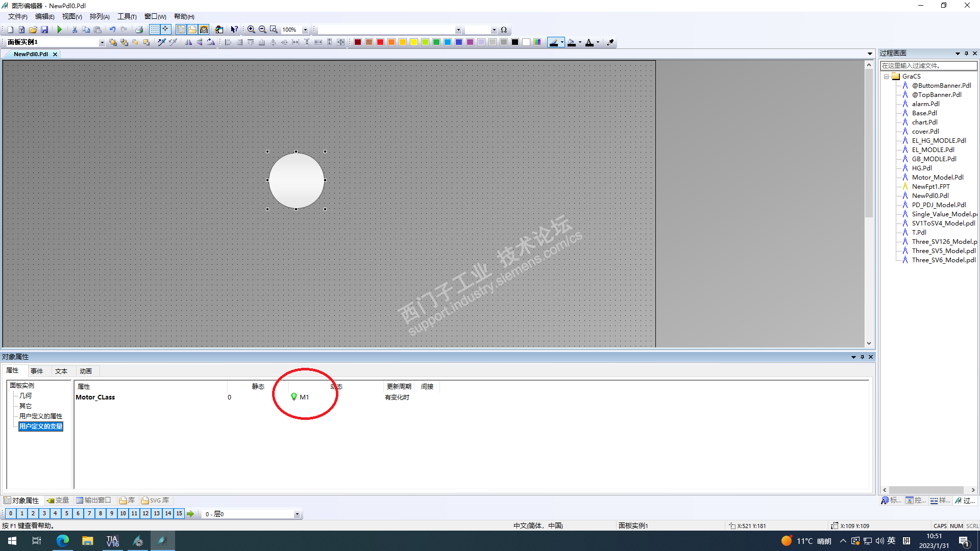The height and width of the screenshot is (551, 980).
Task: Click the eyedropper color picker icon
Action: coord(610,42)
